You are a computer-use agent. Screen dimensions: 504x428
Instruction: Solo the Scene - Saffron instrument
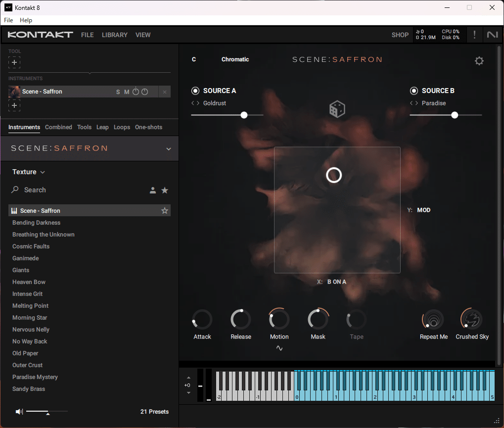point(118,92)
